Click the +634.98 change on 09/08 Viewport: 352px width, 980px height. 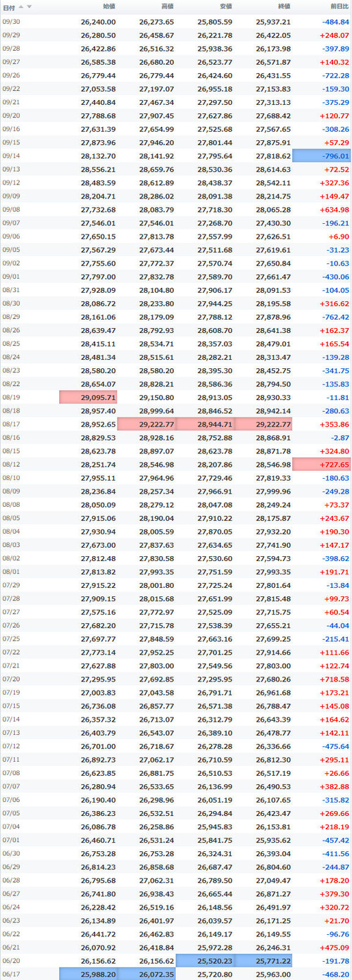tap(333, 209)
